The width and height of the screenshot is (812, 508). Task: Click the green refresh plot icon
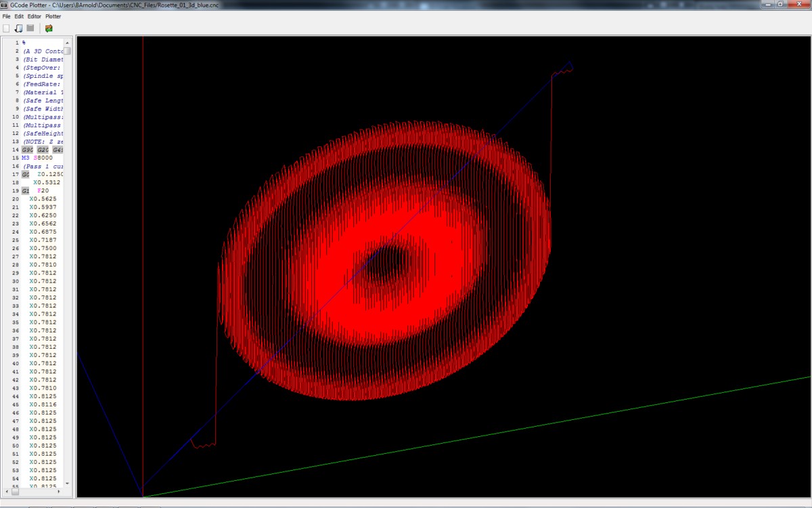tap(49, 28)
